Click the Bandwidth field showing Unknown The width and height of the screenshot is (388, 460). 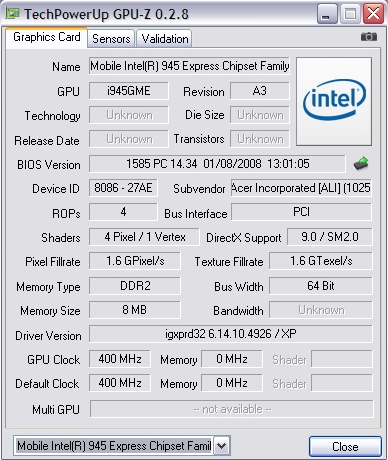point(321,310)
